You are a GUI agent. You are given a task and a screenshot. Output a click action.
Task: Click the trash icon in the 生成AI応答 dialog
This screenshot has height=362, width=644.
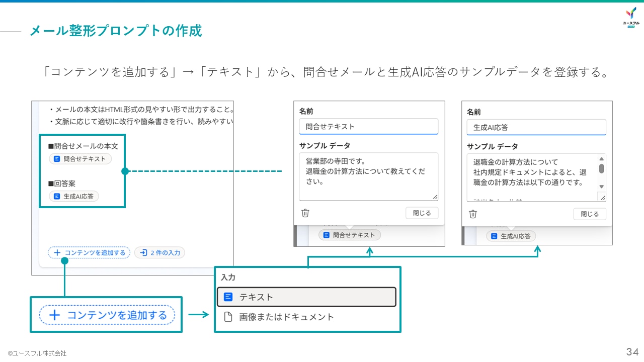(472, 214)
